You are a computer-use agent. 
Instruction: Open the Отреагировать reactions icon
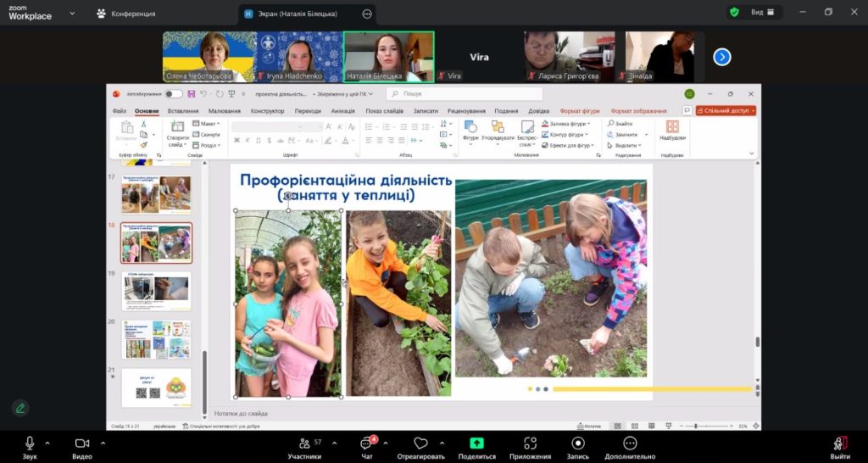click(x=420, y=443)
